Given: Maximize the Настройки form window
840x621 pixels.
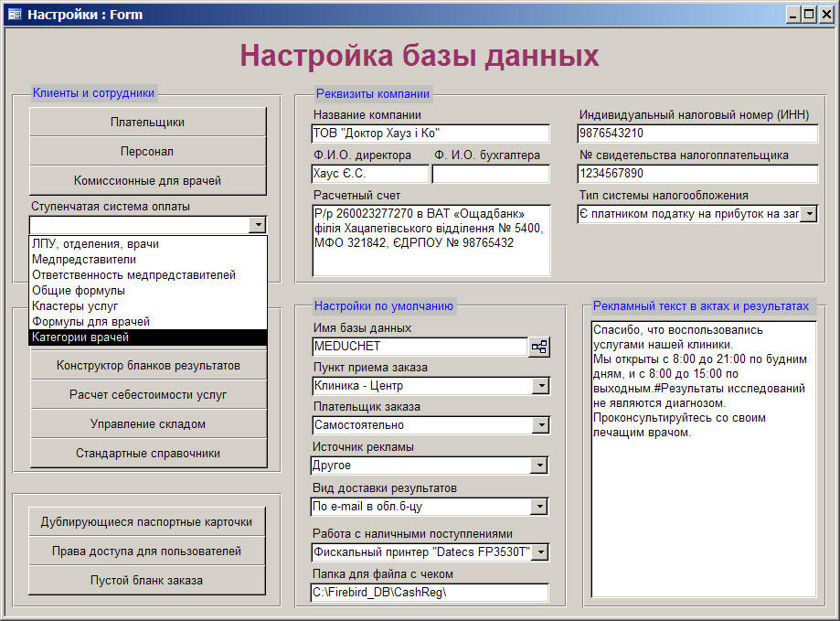Looking at the screenshot, I should tap(809, 15).
